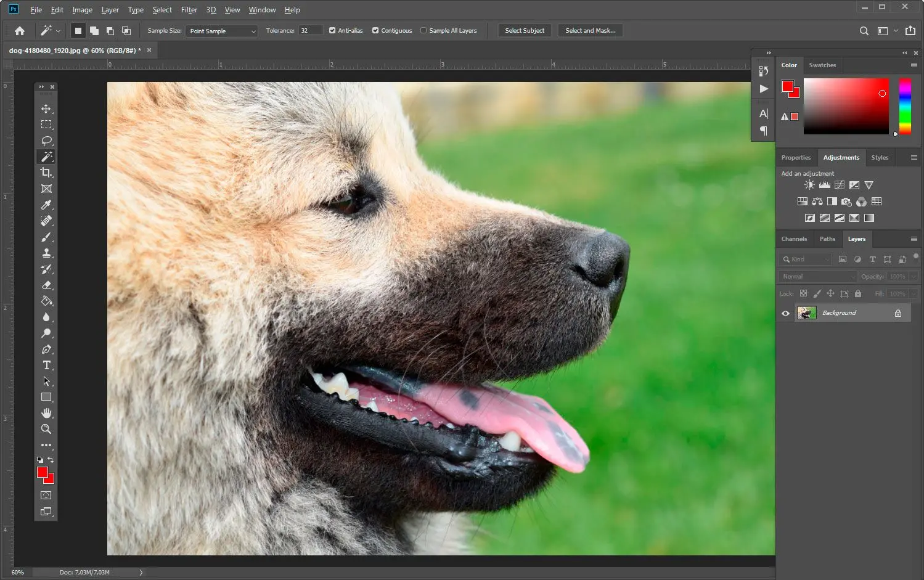Select the Horizontal Type tool
The height and width of the screenshot is (580, 924).
coord(46,365)
